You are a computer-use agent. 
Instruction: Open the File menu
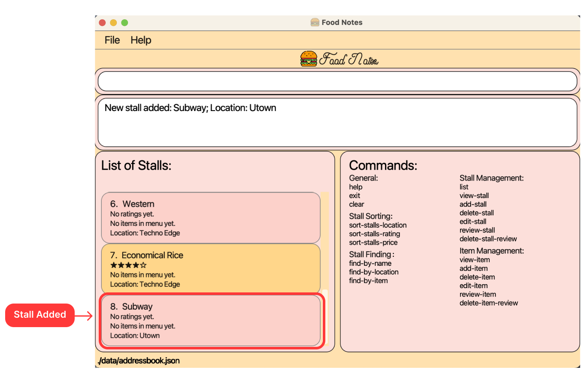point(112,40)
